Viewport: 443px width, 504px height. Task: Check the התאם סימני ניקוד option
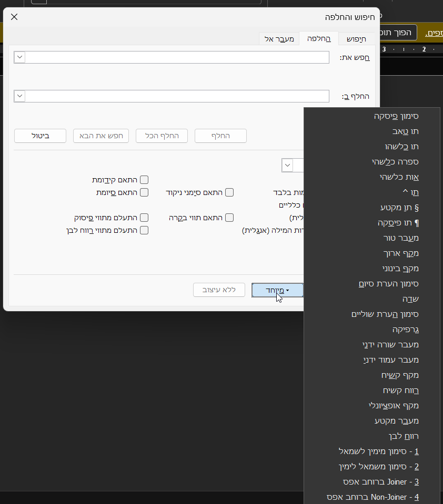(x=229, y=192)
